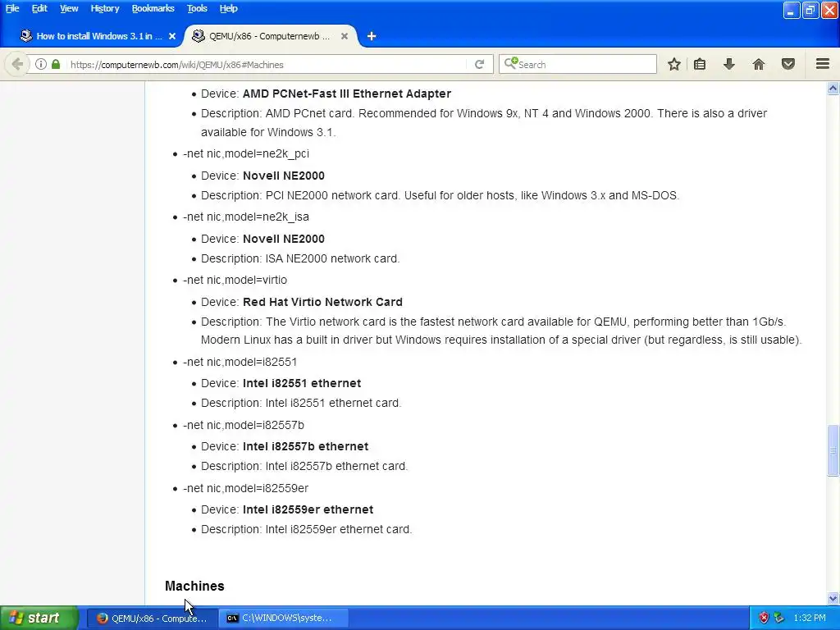Screen dimensions: 840x630
Task: Click '-net nic,model=ne2k_isa' text
Action: pyautogui.click(x=246, y=217)
